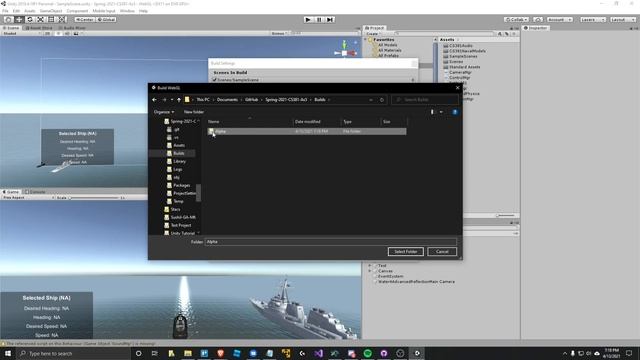640x360 pixels.
Task: Select the Rect transform tool
Action: [51, 20]
